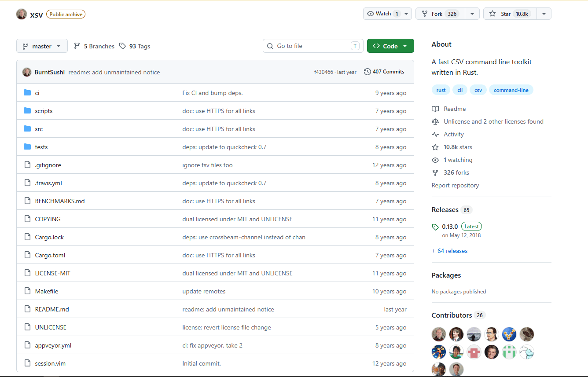
Task: Open commit 'ci: fix appveyor, take 2'
Action: click(x=212, y=345)
